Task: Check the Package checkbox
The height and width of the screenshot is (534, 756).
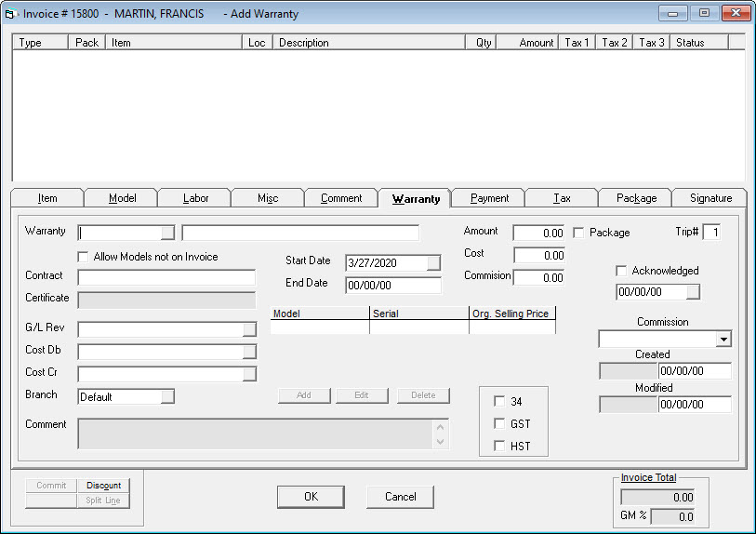Action: tap(578, 233)
